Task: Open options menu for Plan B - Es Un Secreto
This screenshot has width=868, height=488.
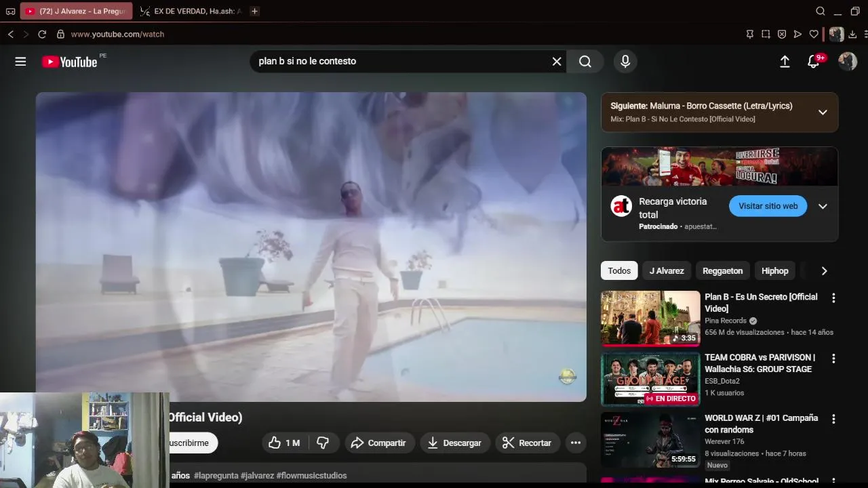Action: [833, 298]
